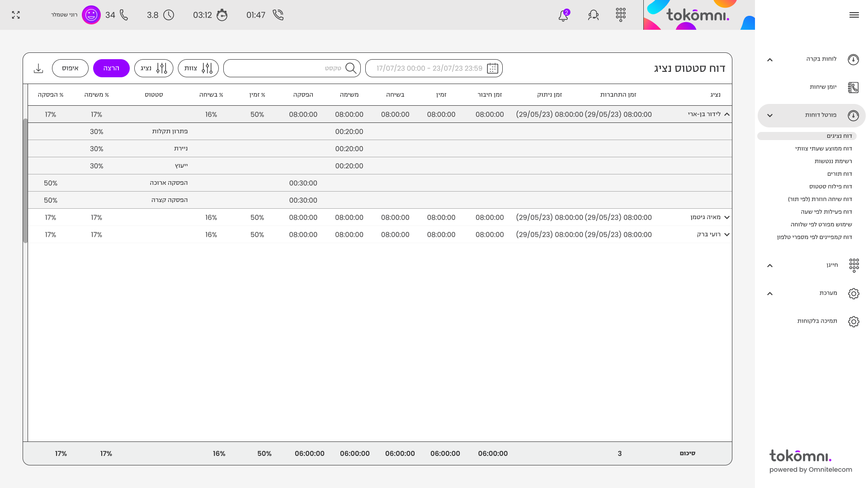The image size is (868, 488).
Task: Collapse the לידור בן-ארי row
Action: point(727,114)
